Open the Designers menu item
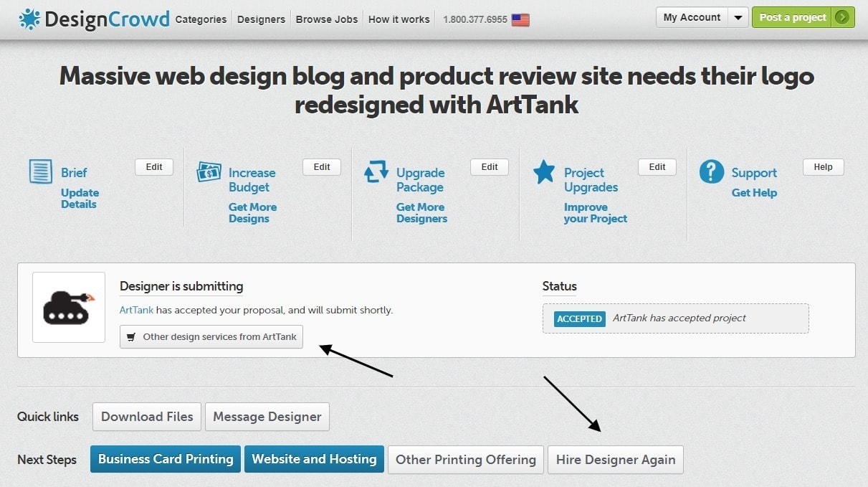This screenshot has height=487, width=868. tap(261, 19)
